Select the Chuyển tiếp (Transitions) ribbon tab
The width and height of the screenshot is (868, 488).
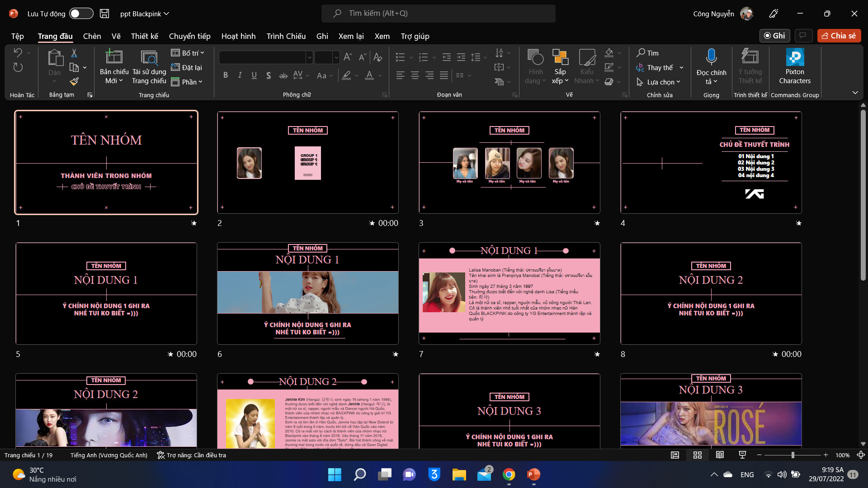tap(189, 36)
